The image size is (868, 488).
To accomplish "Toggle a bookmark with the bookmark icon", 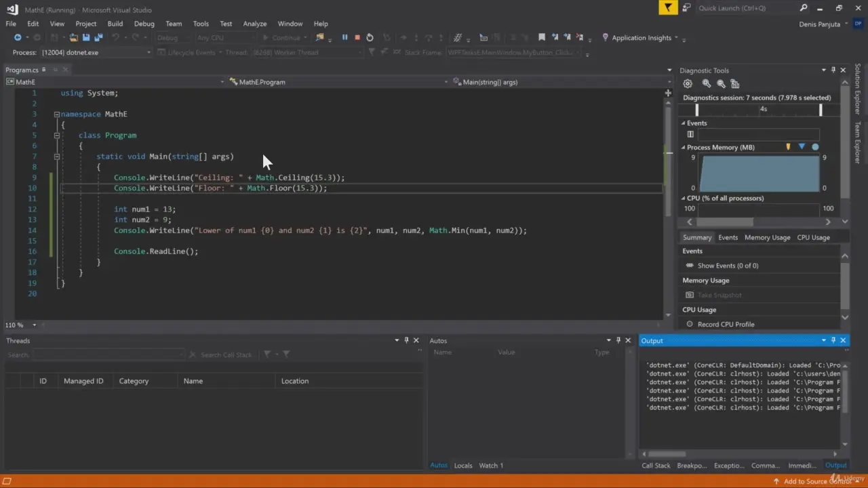I will pyautogui.click(x=542, y=38).
